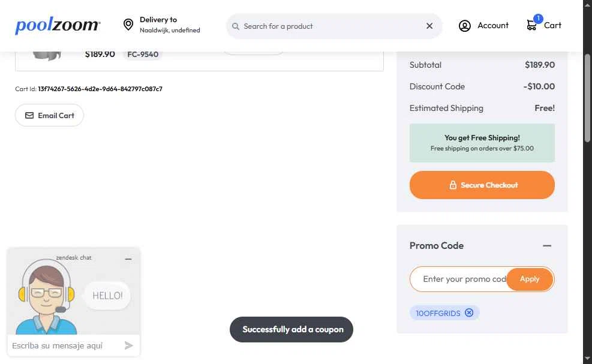Viewport: 592px width, 364px height.
Task: Open the Account profile icon
Action: 465,26
